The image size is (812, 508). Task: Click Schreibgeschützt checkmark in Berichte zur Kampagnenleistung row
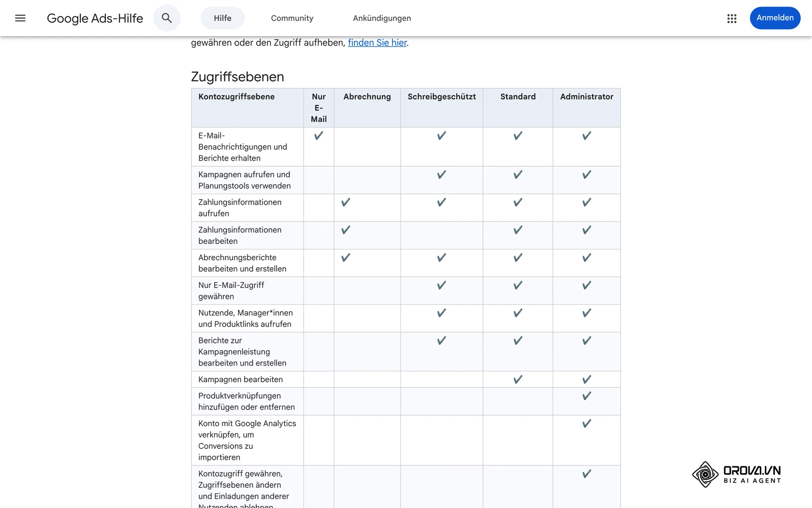point(442,341)
